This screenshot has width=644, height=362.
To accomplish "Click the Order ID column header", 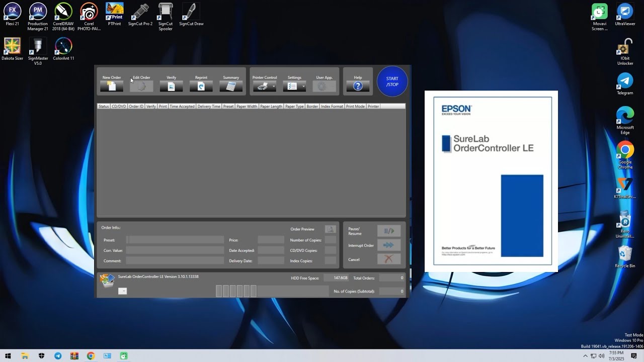I will point(136,107).
